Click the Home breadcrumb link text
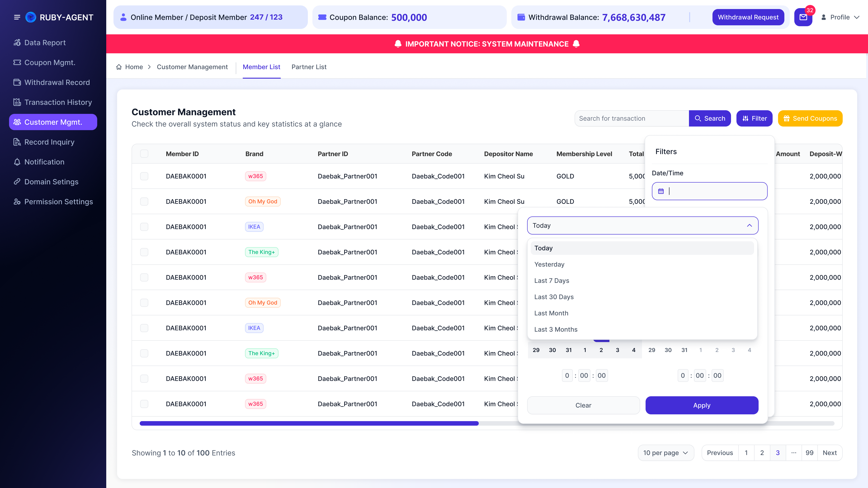Screen dimensions: 868x488 pos(134,67)
